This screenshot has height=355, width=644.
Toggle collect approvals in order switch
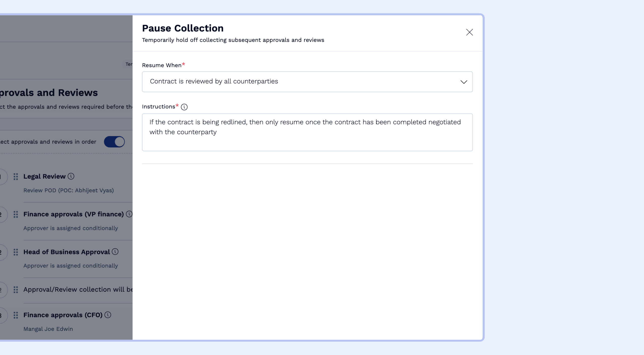114,142
